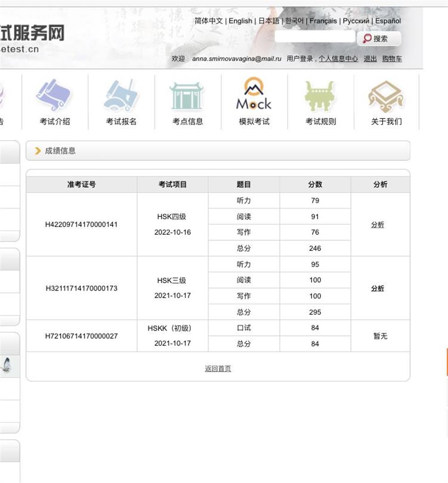The height and width of the screenshot is (483, 448).
Task: Click the 成绩信息 section heading
Action: [60, 151]
